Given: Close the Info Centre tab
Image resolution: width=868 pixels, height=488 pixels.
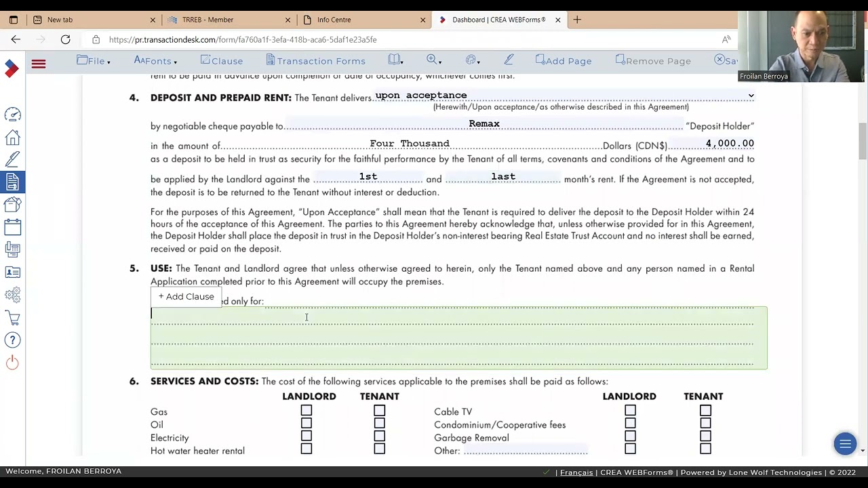Looking at the screenshot, I should [422, 20].
